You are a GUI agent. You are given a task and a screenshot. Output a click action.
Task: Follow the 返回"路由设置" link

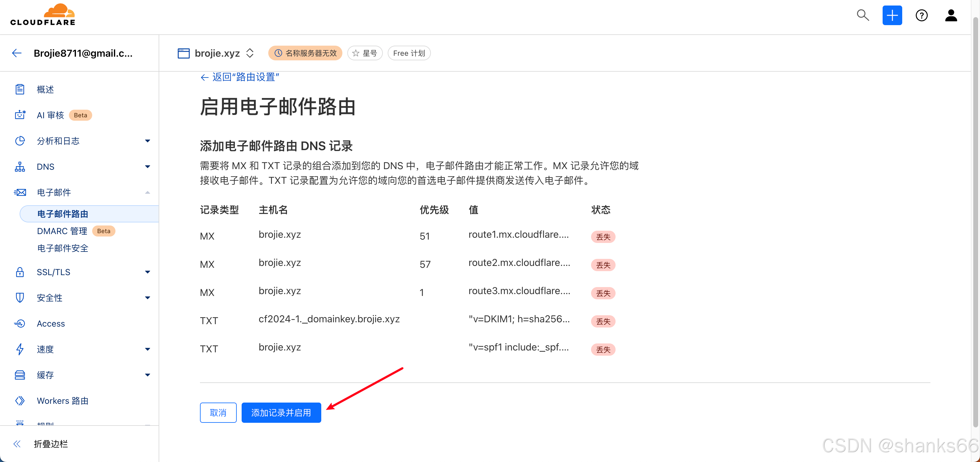(x=240, y=77)
